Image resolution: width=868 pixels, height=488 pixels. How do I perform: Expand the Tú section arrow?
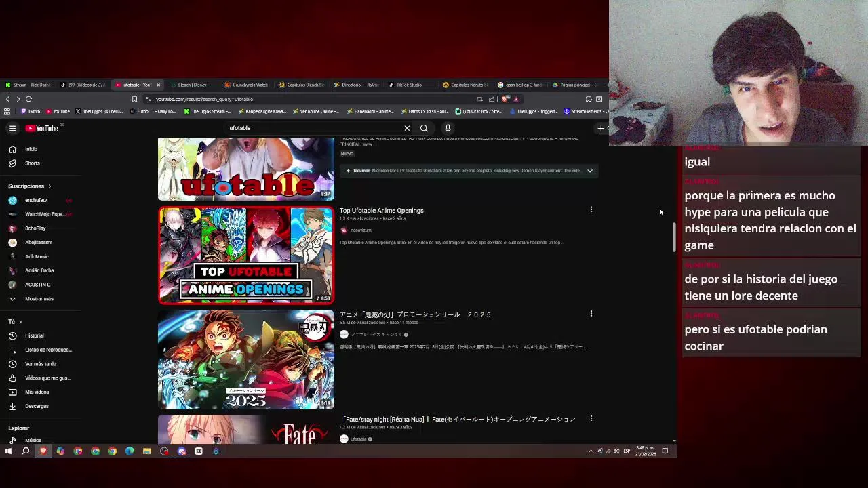pos(20,322)
